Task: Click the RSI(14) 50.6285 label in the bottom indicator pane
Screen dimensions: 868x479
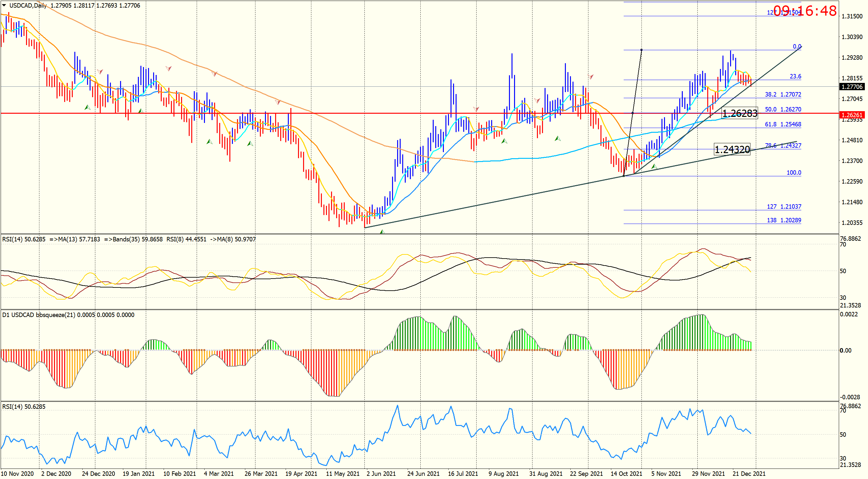Action: [x=24, y=407]
